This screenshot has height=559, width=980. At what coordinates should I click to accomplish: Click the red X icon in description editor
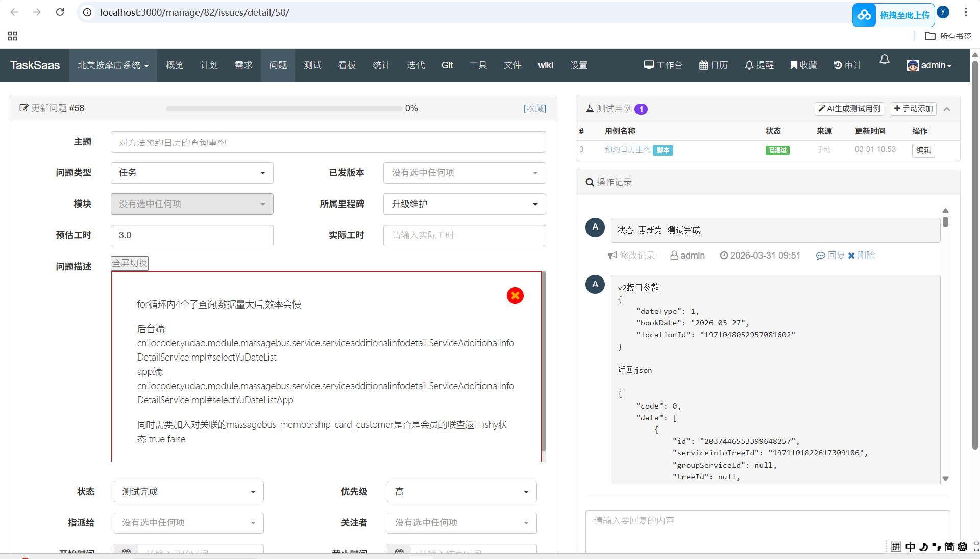515,295
